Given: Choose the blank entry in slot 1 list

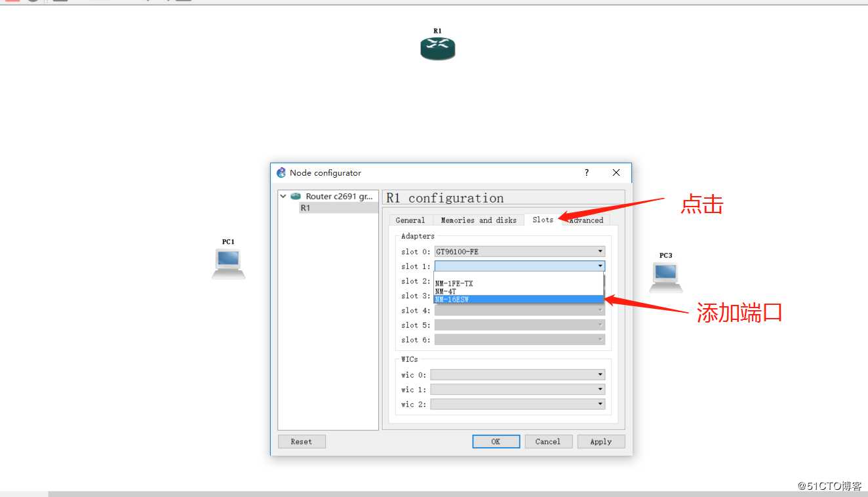Looking at the screenshot, I should click(x=519, y=276).
